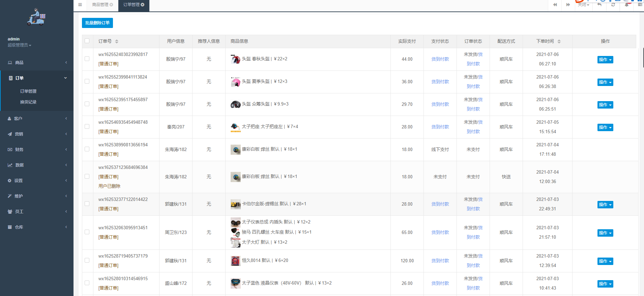Expand the 客户 sidebar menu
Viewport: 644px width, 296px height.
37,119
